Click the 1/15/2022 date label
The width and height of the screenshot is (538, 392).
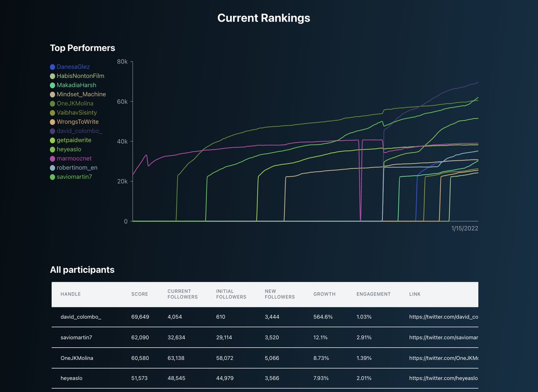pos(464,228)
